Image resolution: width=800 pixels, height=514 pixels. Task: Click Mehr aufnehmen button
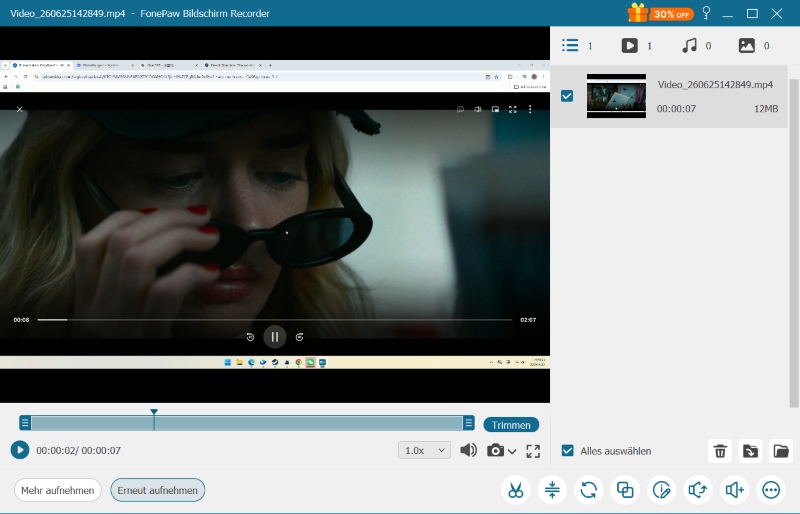coord(58,490)
